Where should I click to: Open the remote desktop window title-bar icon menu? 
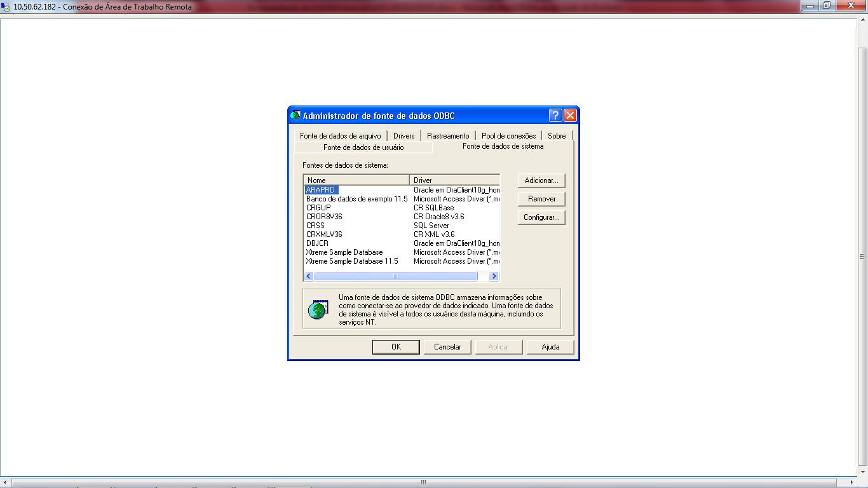click(6, 7)
